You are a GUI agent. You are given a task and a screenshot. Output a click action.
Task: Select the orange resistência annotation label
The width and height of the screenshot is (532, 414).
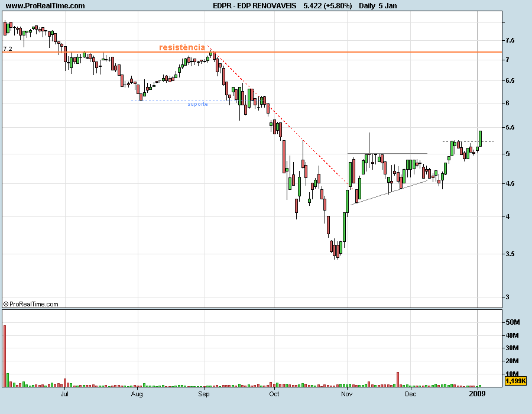coord(182,47)
